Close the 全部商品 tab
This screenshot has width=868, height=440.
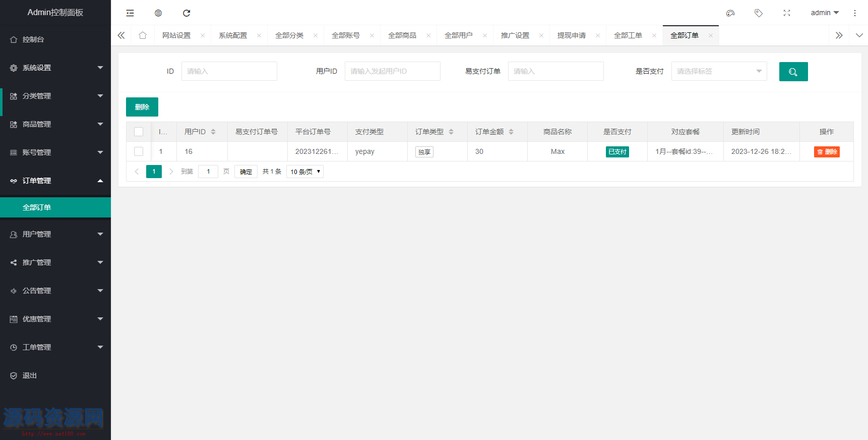(x=428, y=35)
